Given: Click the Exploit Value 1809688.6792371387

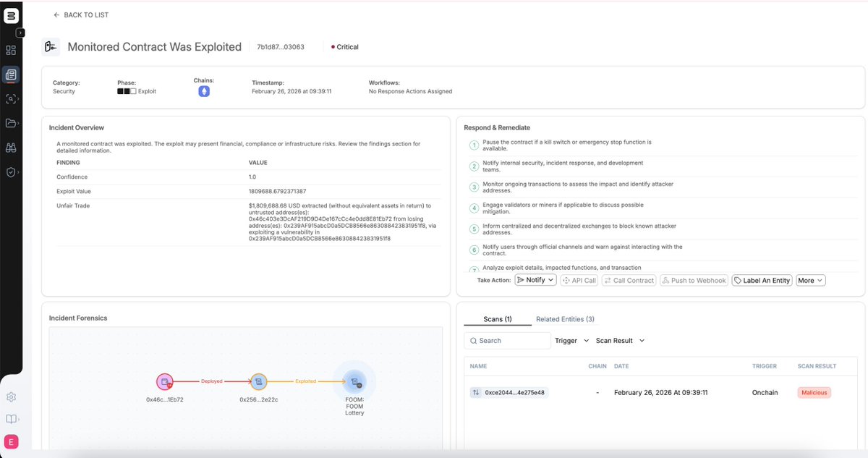Looking at the screenshot, I should [277, 191].
